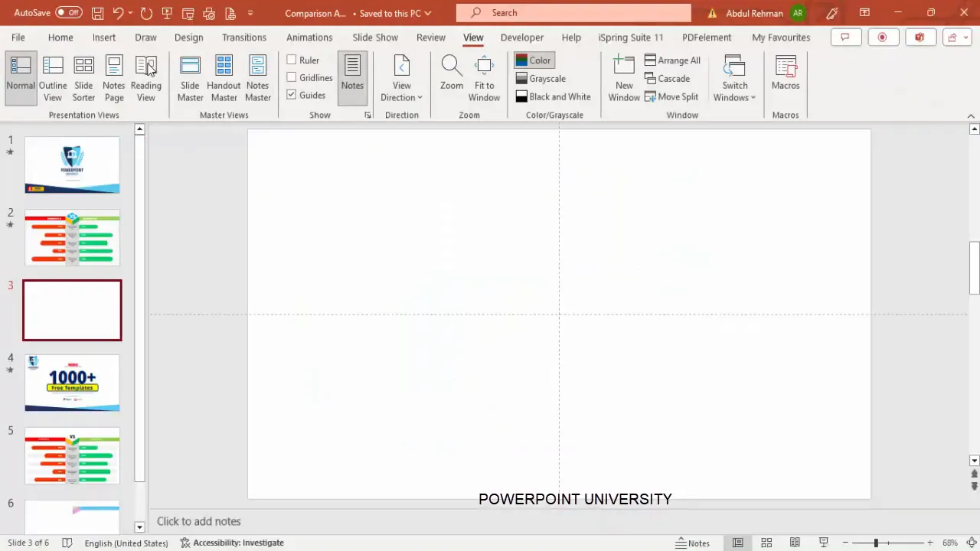This screenshot has width=980, height=551.
Task: Click the zoom slider handle
Action: click(876, 543)
